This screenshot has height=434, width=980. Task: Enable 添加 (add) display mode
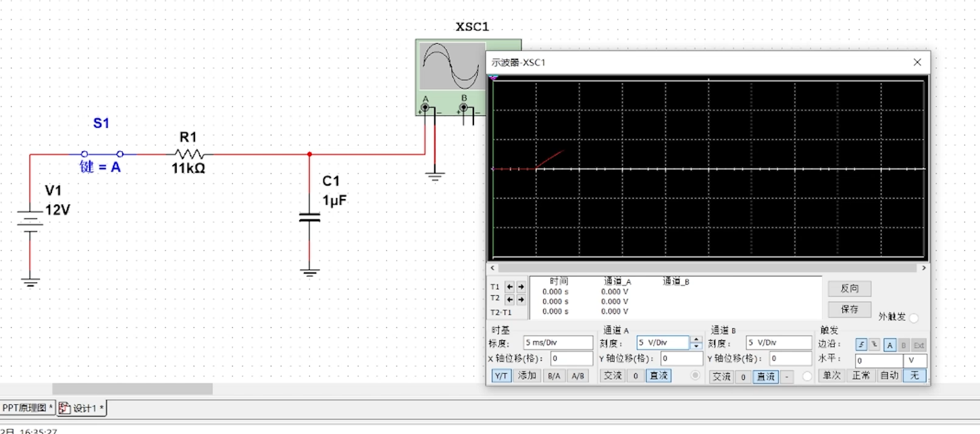pyautogui.click(x=527, y=376)
